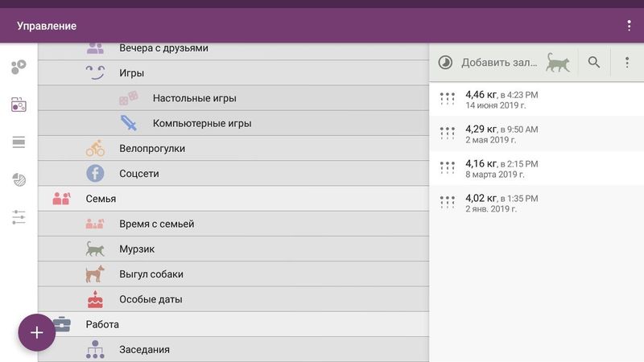Open the 4,02 кг record from 2 янв.
Image resolution: width=644 pixels, height=362 pixels.
coord(536,203)
